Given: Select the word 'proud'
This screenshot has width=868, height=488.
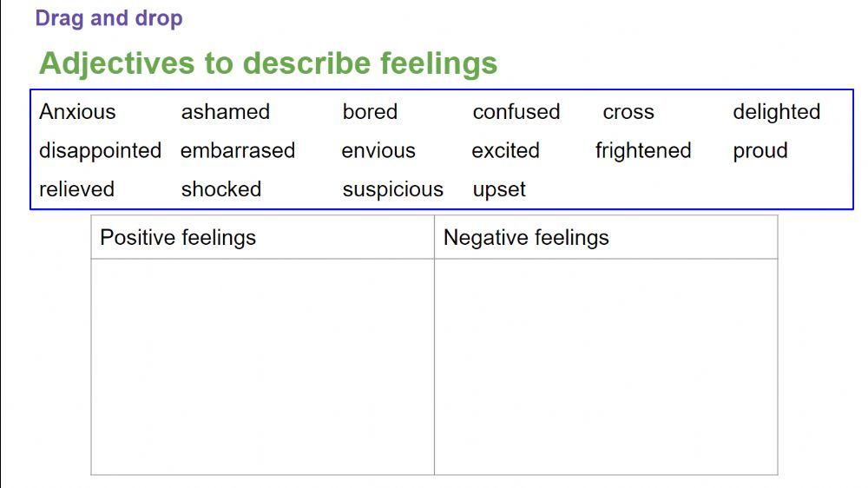Looking at the screenshot, I should tap(759, 150).
